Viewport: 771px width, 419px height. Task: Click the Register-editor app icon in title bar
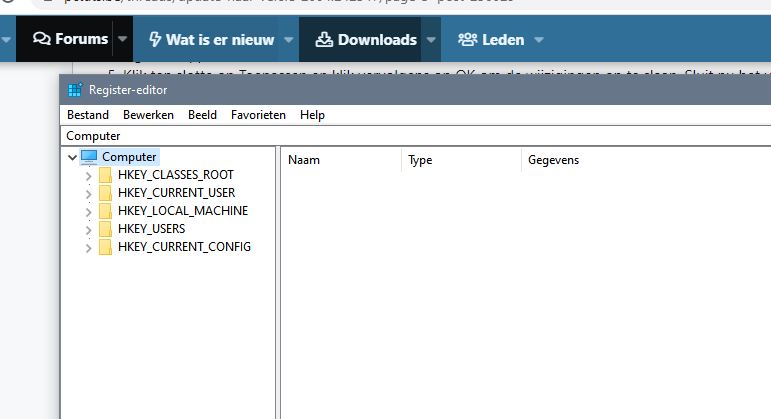click(75, 90)
